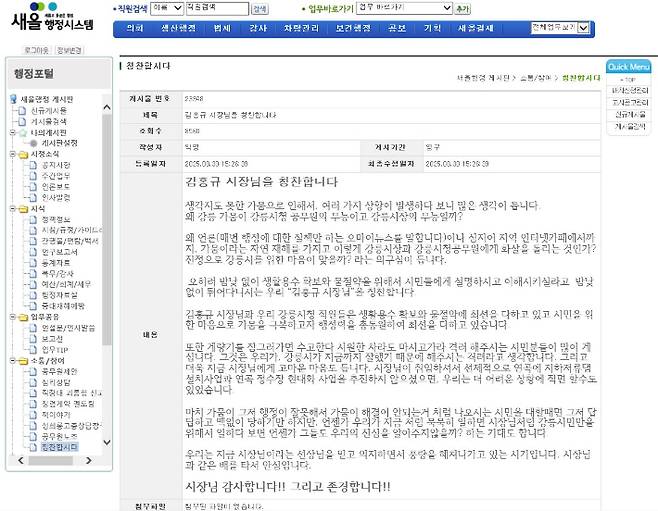Click the 공지사항 page icon

click(33, 165)
